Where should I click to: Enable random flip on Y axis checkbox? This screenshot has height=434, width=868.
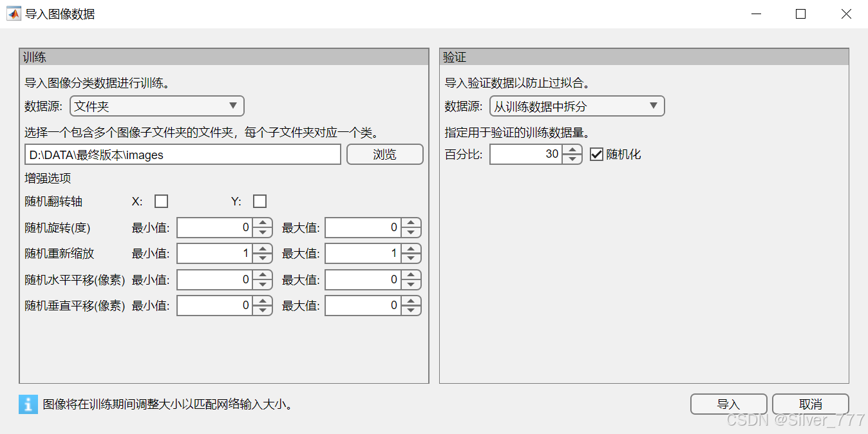pos(259,202)
